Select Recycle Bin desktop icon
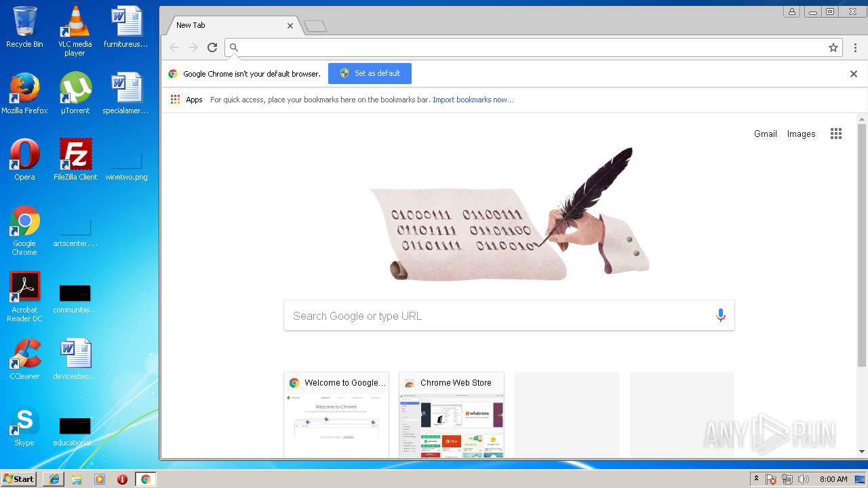The height and width of the screenshot is (488, 868). pyautogui.click(x=24, y=27)
